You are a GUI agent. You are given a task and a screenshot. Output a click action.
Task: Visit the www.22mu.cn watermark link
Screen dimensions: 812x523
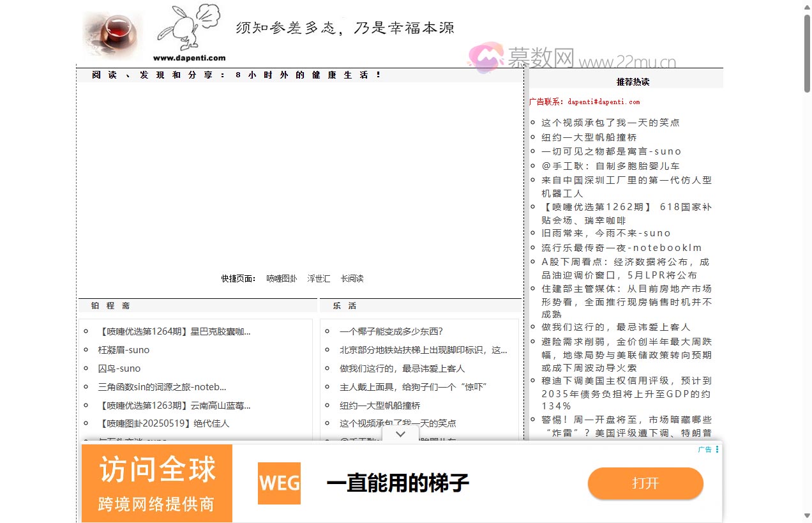tap(633, 60)
